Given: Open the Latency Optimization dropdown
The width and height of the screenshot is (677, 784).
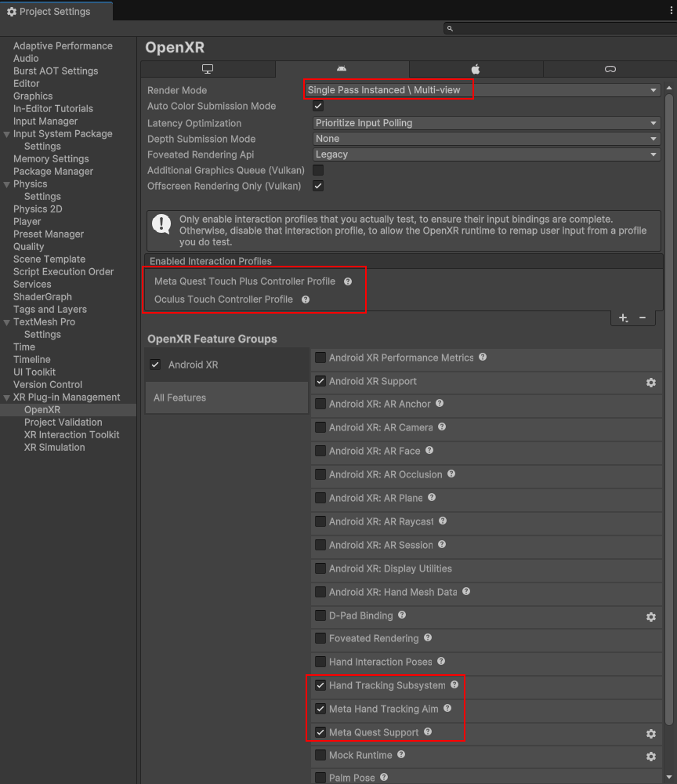Looking at the screenshot, I should tap(486, 123).
